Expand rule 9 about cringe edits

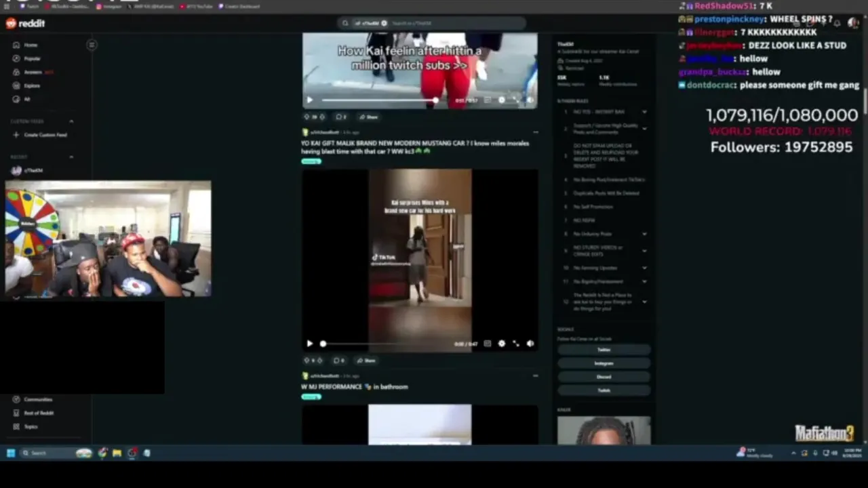[x=644, y=251]
